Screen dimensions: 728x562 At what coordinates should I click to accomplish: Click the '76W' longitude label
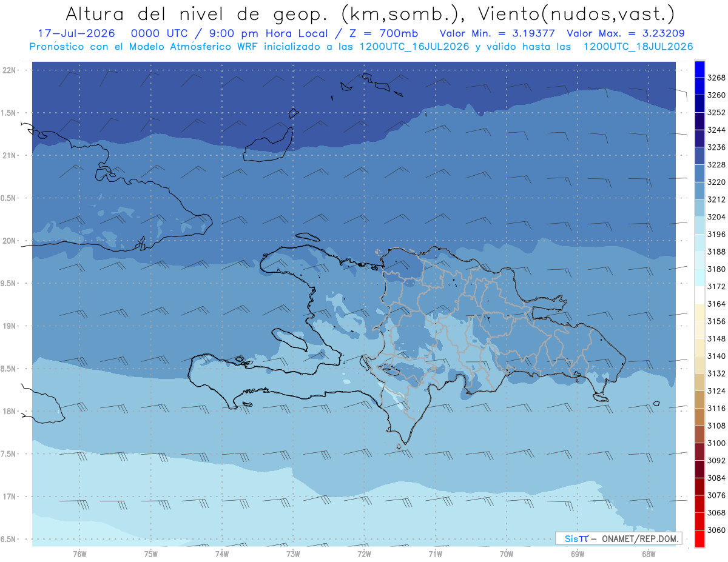tap(79, 554)
